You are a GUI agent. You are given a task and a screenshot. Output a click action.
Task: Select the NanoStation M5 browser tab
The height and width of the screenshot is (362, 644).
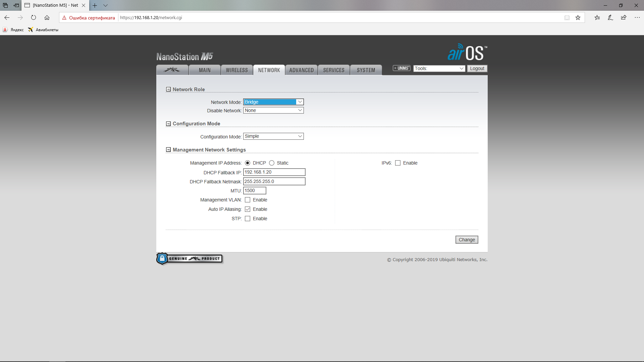coord(55,5)
